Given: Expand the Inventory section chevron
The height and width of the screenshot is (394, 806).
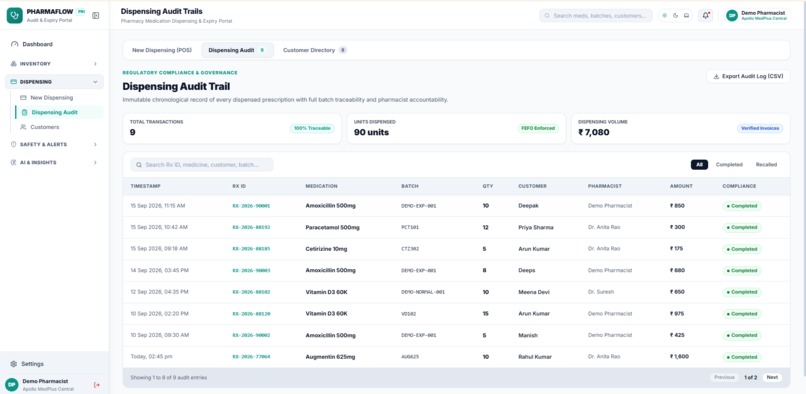Looking at the screenshot, I should (x=95, y=64).
